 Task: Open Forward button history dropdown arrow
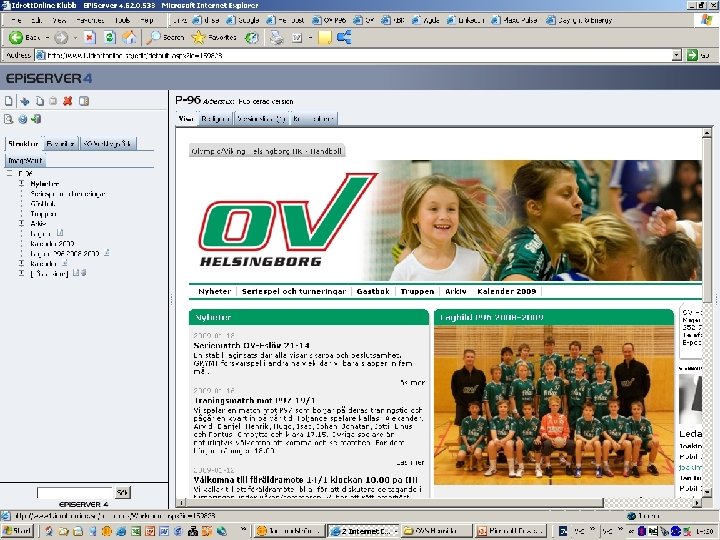(75, 37)
